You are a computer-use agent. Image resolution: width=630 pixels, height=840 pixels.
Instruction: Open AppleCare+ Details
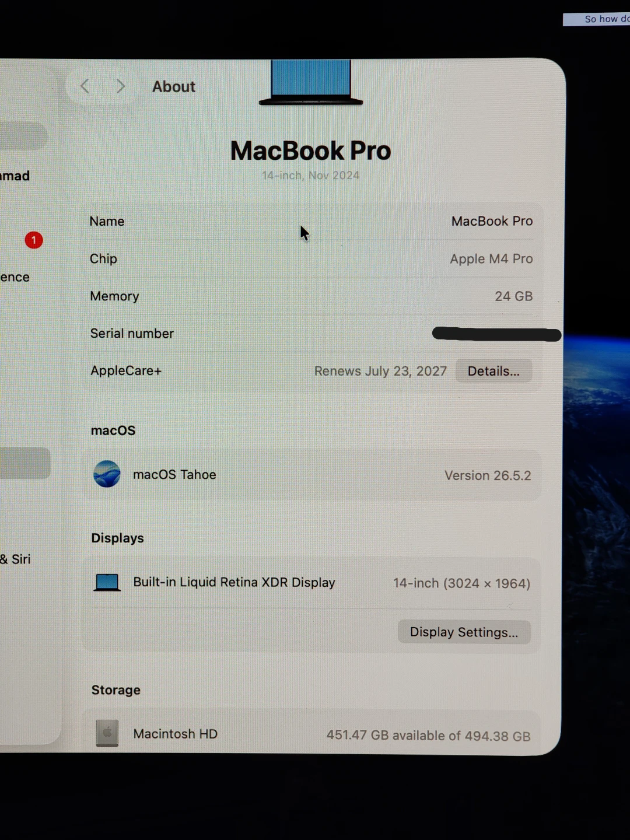coord(494,371)
